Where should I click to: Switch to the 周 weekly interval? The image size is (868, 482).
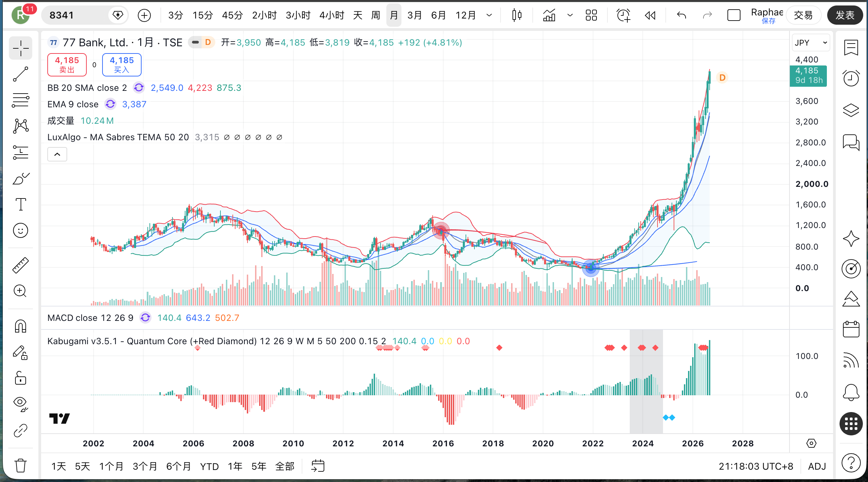click(x=376, y=15)
